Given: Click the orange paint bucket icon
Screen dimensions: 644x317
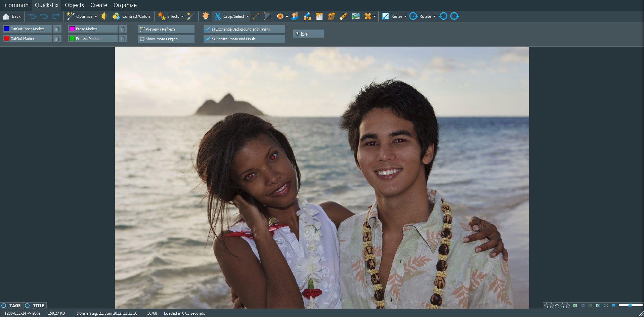Looking at the screenshot, I should click(x=319, y=16).
